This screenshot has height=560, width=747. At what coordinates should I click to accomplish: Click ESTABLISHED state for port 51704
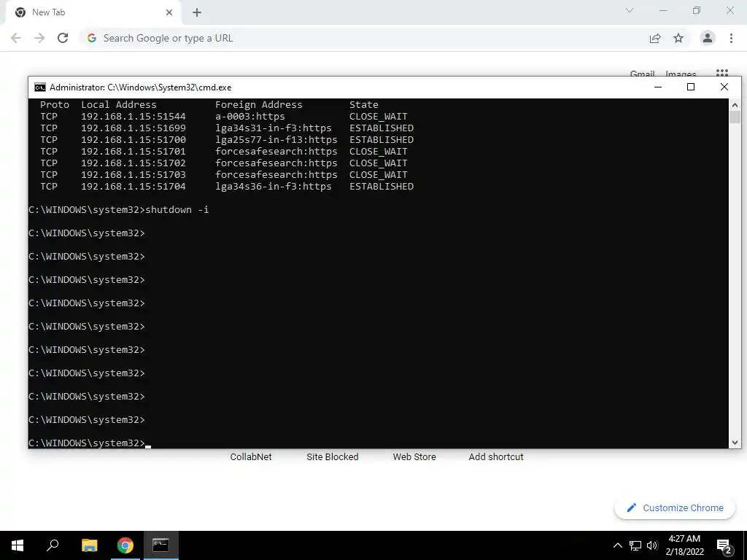tap(382, 186)
